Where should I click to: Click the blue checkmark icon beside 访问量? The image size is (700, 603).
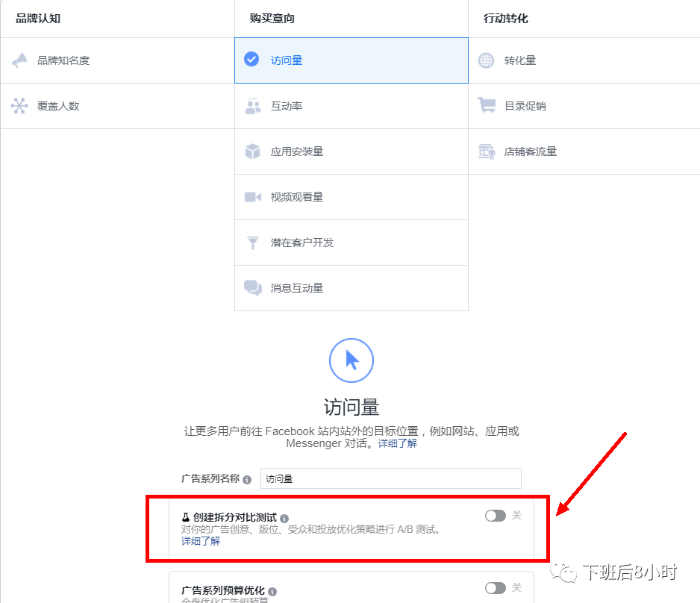coord(251,59)
